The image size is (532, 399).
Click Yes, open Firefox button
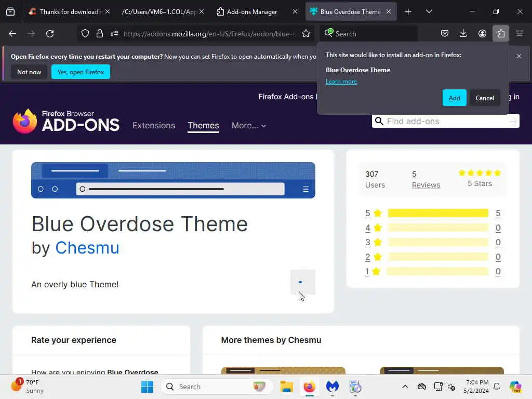point(81,72)
